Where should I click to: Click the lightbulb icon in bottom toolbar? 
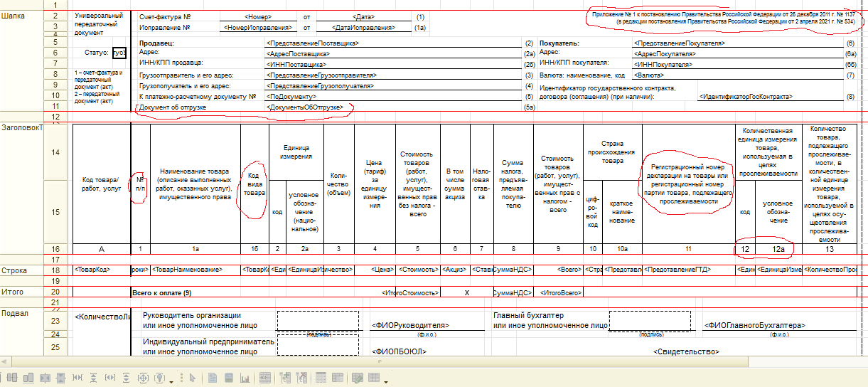(160, 378)
